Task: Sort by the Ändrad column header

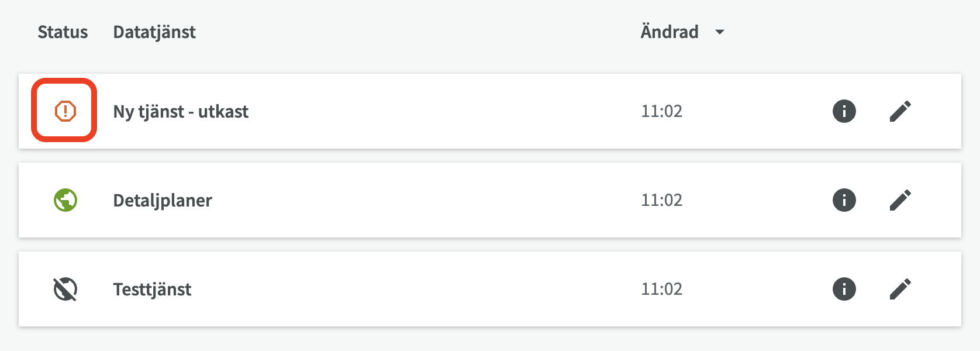Action: 670,32
